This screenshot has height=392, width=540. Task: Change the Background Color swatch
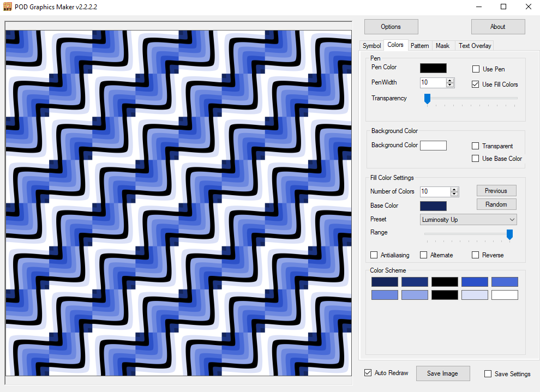point(433,146)
